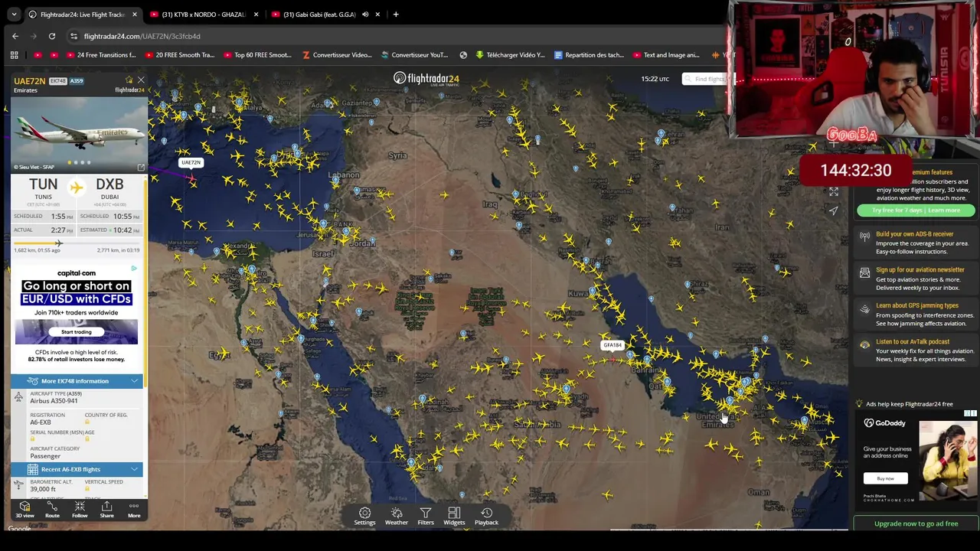
Task: Select the GFA184 flight label on map
Action: click(x=612, y=345)
